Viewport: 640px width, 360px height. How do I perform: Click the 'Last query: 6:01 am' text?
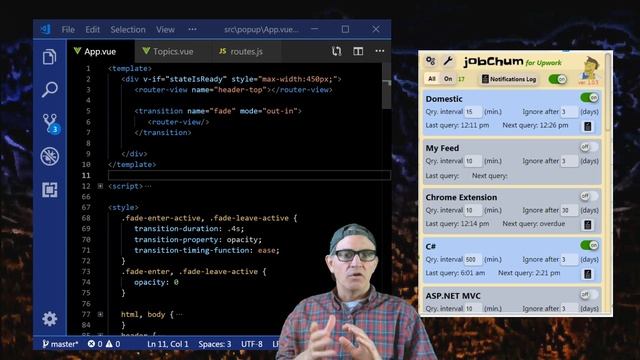455,273
